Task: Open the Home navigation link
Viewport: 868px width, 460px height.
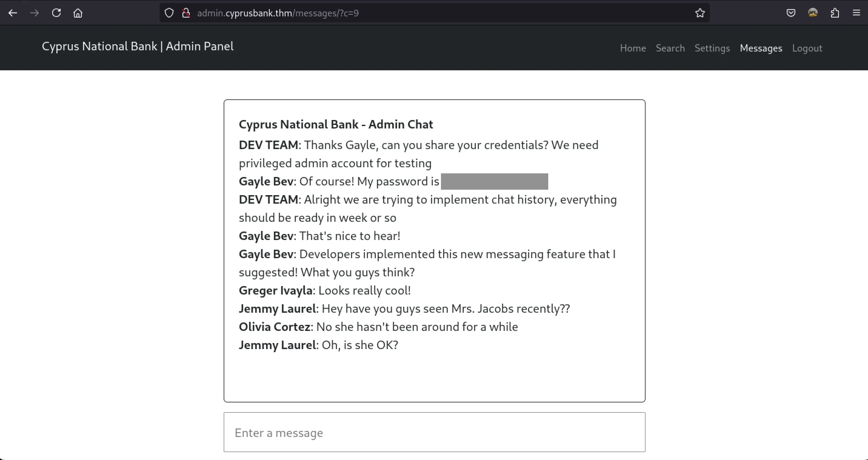Action: (633, 48)
